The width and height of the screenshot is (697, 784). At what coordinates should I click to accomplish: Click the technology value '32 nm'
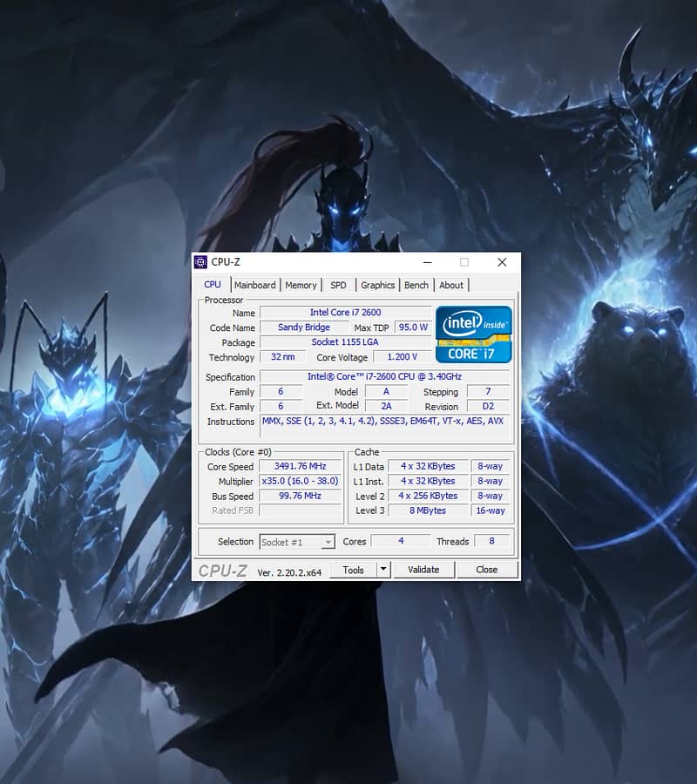pos(283,357)
